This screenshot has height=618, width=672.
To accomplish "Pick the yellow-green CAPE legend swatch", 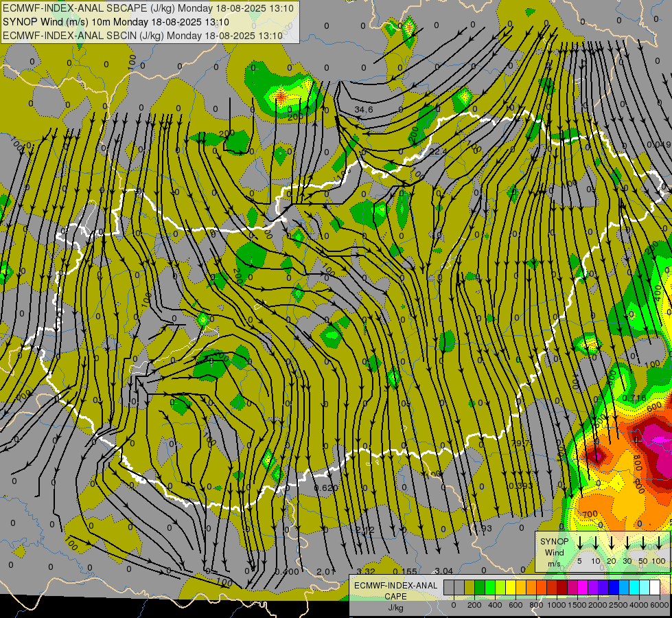I will pos(500,588).
